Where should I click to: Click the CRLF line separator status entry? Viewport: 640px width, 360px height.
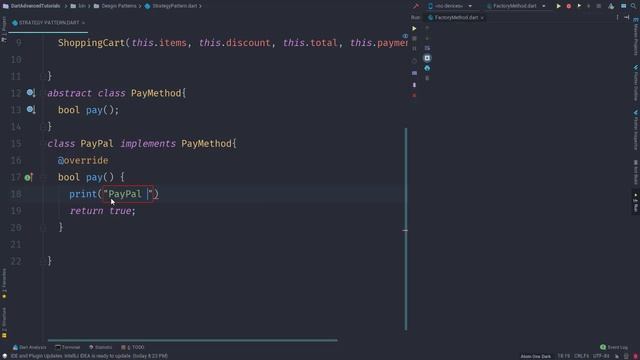tap(582, 356)
